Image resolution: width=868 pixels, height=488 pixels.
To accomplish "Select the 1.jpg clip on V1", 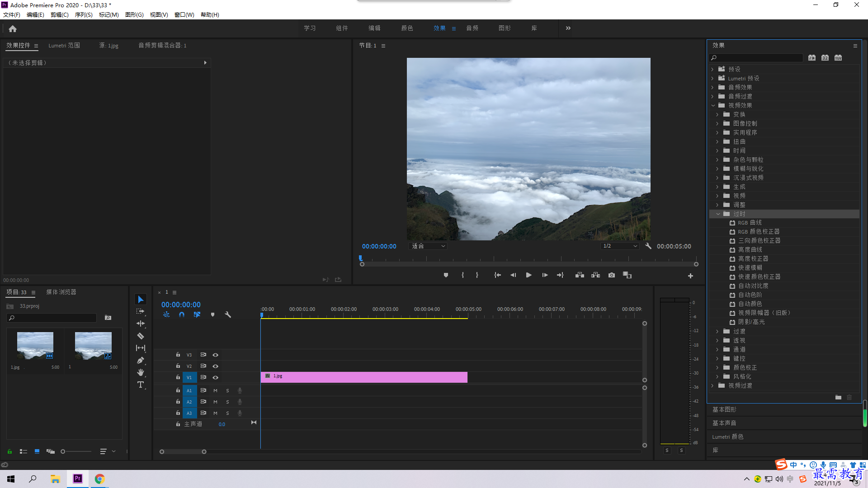I will [x=364, y=377].
